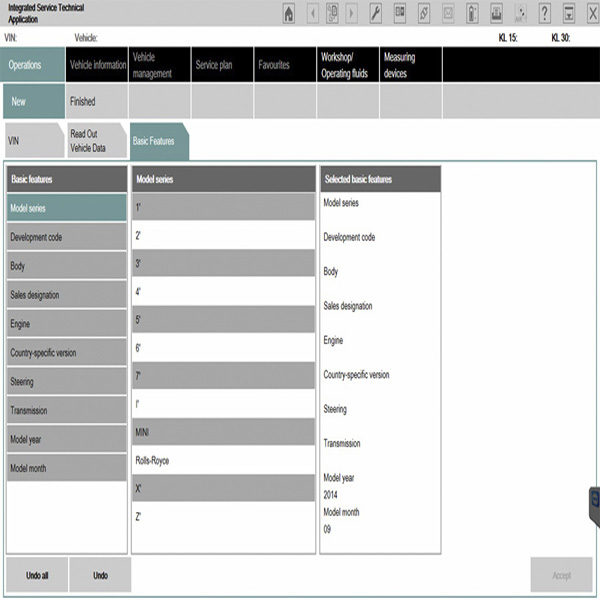
Task: Select the Finished sub-tab
Action: click(x=96, y=101)
